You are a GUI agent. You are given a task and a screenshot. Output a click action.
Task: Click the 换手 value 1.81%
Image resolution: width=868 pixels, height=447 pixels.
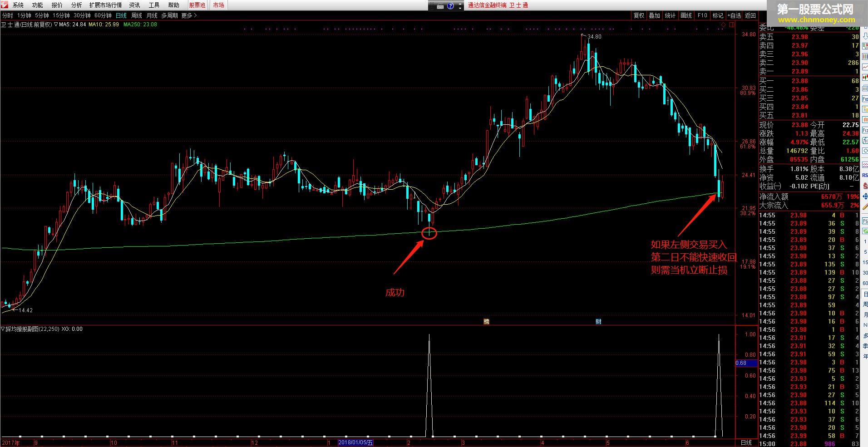click(799, 169)
